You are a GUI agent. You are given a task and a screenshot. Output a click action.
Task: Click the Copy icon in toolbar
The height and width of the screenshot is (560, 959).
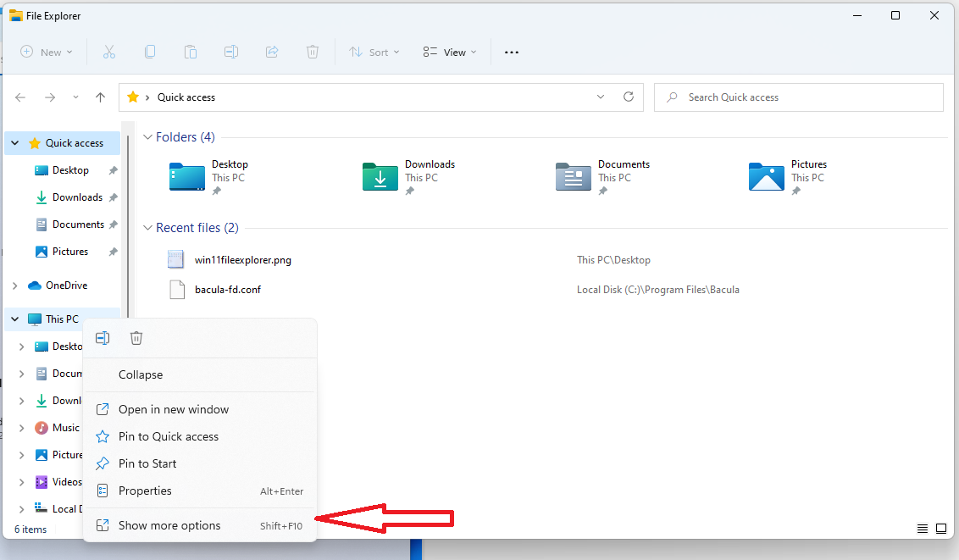click(x=150, y=52)
